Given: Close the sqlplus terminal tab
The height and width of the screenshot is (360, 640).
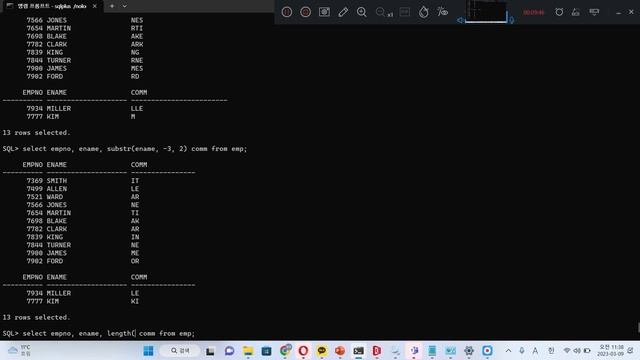Looking at the screenshot, I should (95, 6).
